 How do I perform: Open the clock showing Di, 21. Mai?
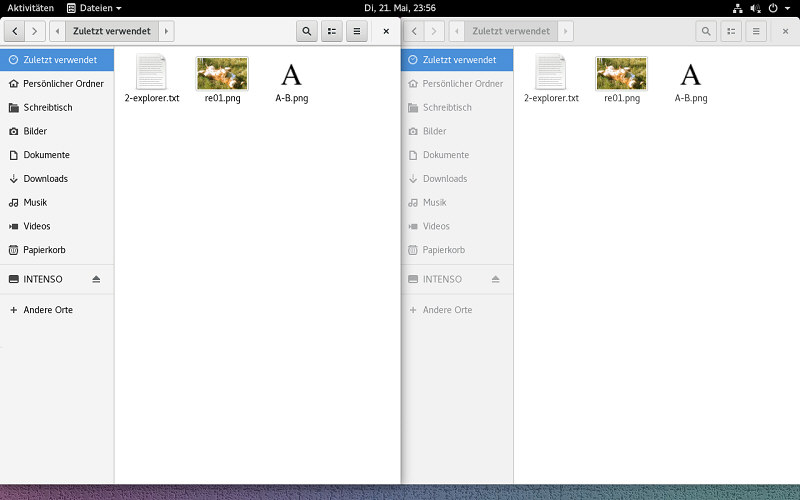click(399, 7)
